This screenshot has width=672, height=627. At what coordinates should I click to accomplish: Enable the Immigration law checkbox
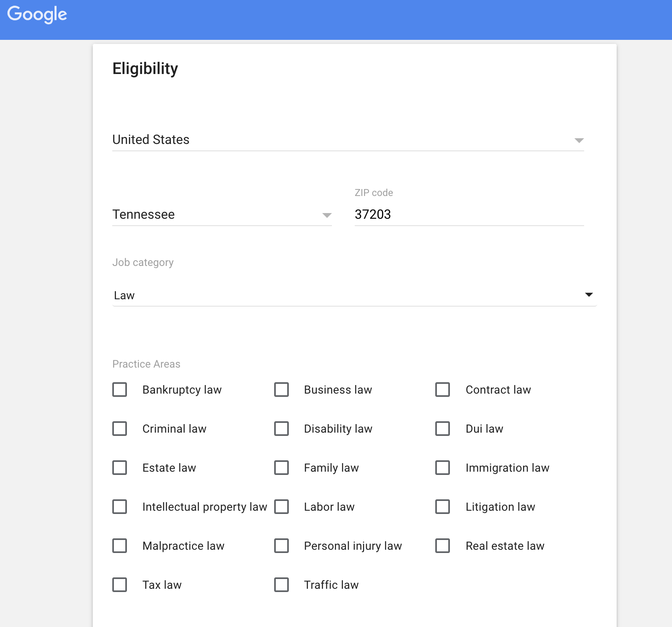pyautogui.click(x=443, y=468)
